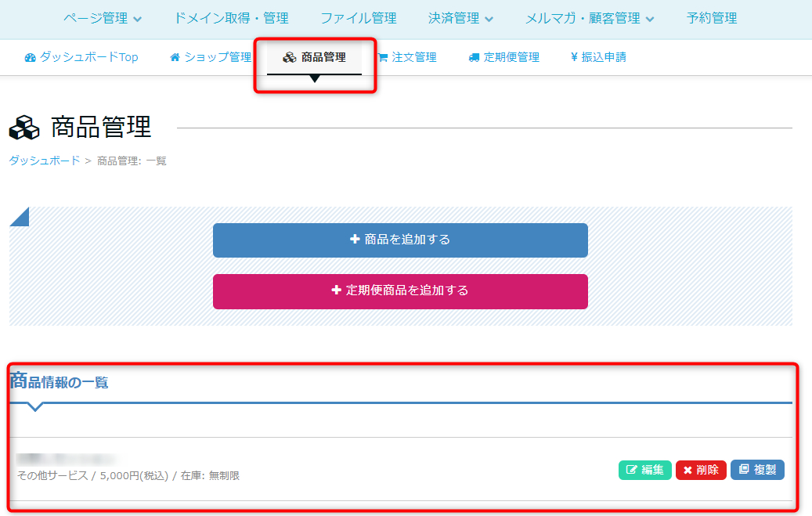This screenshot has width=812, height=516.
Task: Go to ダッシュボードTop tab
Action: coord(81,57)
